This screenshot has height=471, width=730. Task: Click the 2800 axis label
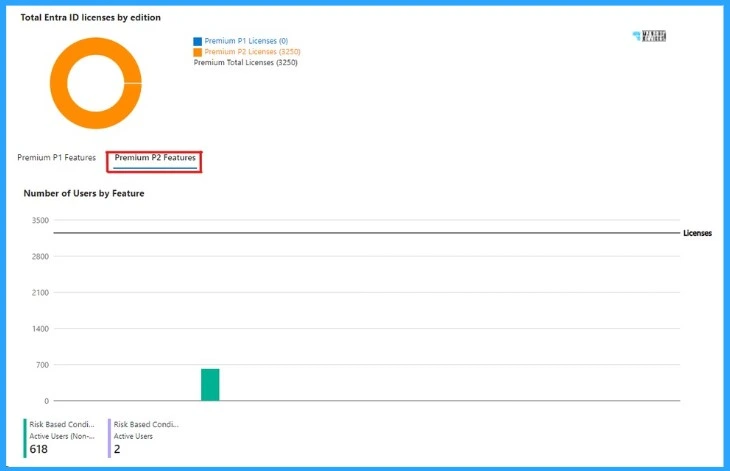pyautogui.click(x=40, y=256)
